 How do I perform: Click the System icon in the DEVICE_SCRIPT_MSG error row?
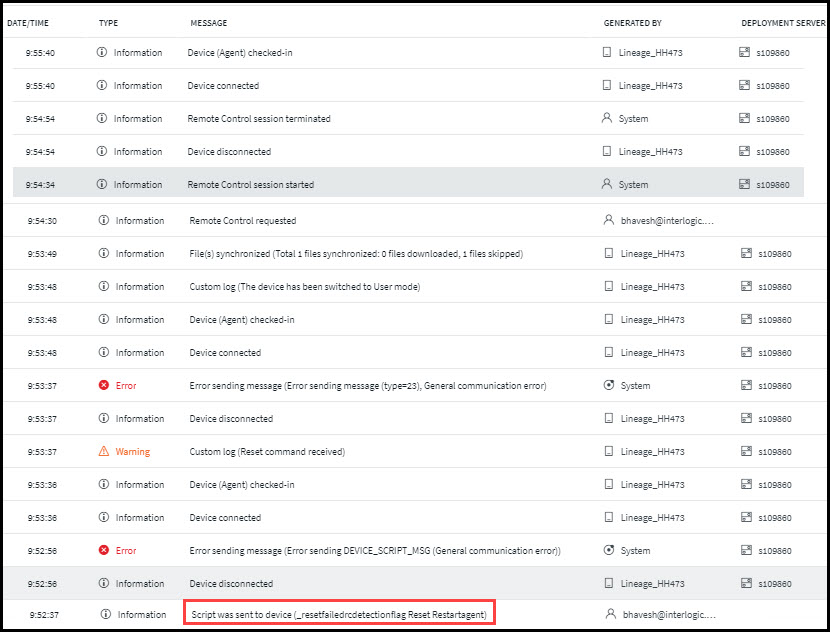click(609, 551)
